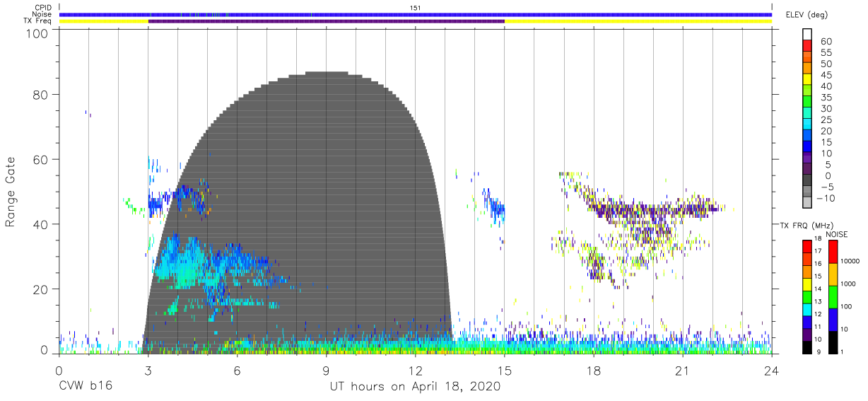Click the UT hours on April 18, 2020 title

pyautogui.click(x=415, y=387)
